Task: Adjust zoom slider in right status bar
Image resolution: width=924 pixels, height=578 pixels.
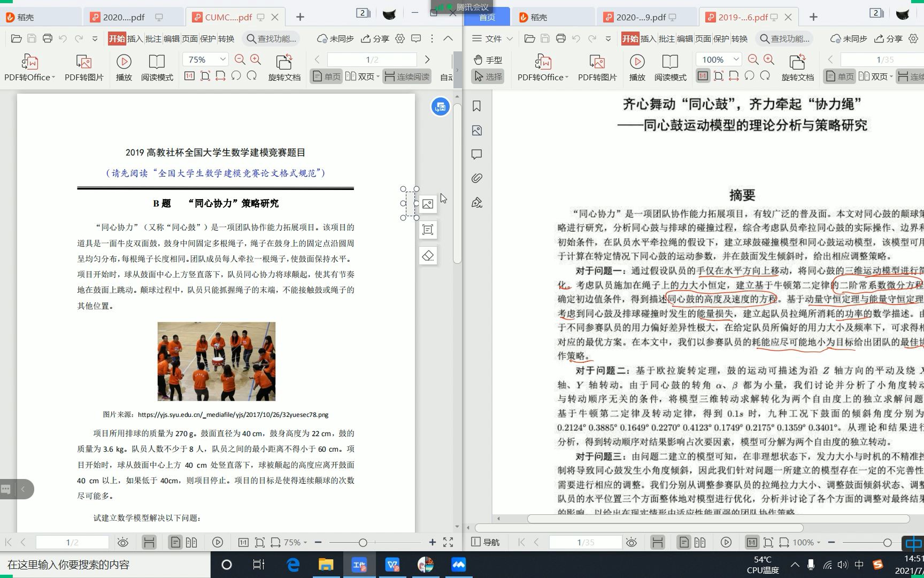Action: pyautogui.click(x=887, y=542)
